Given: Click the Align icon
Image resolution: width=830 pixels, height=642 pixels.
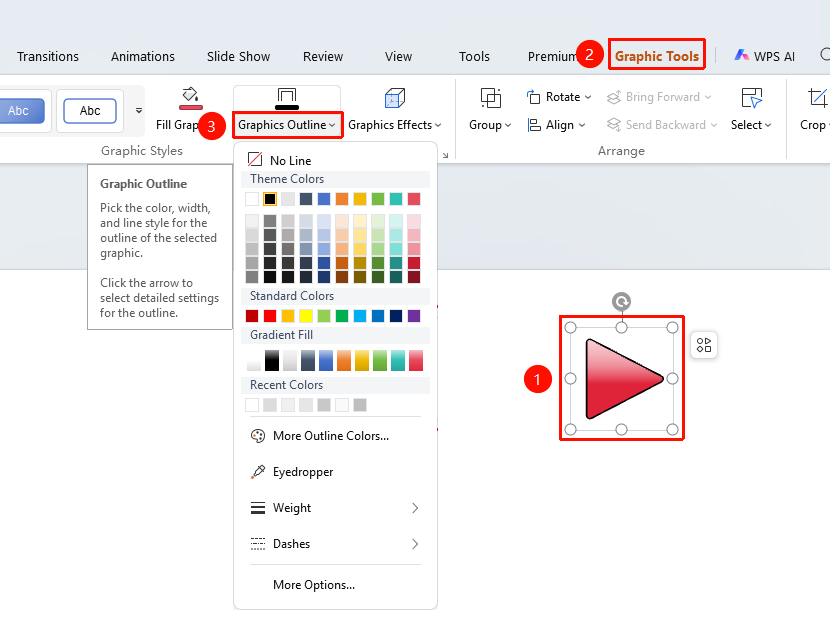Looking at the screenshot, I should coord(534,125).
